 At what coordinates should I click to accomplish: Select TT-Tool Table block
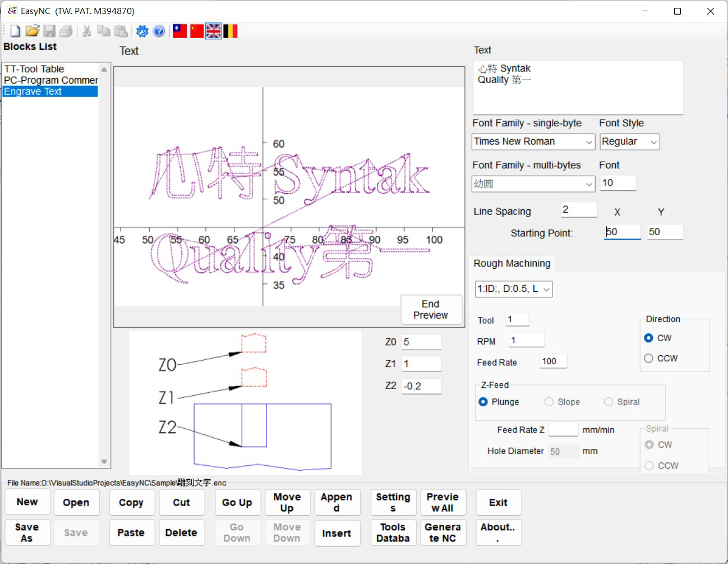pos(50,69)
